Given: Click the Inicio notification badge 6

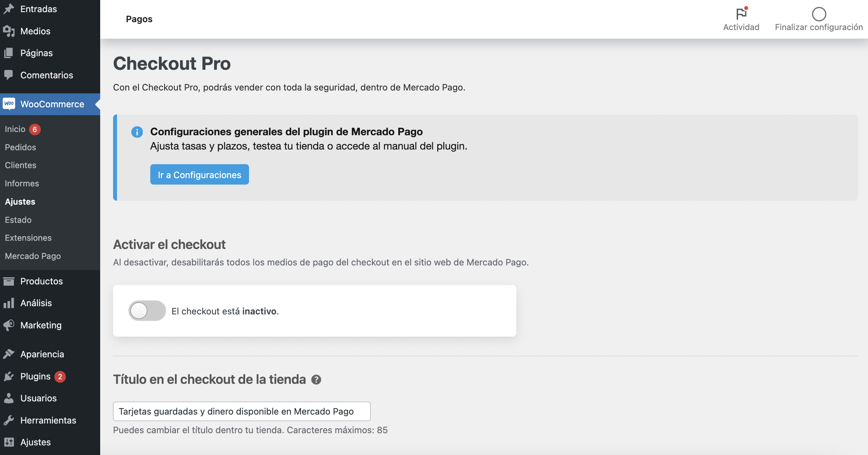Looking at the screenshot, I should point(35,129).
